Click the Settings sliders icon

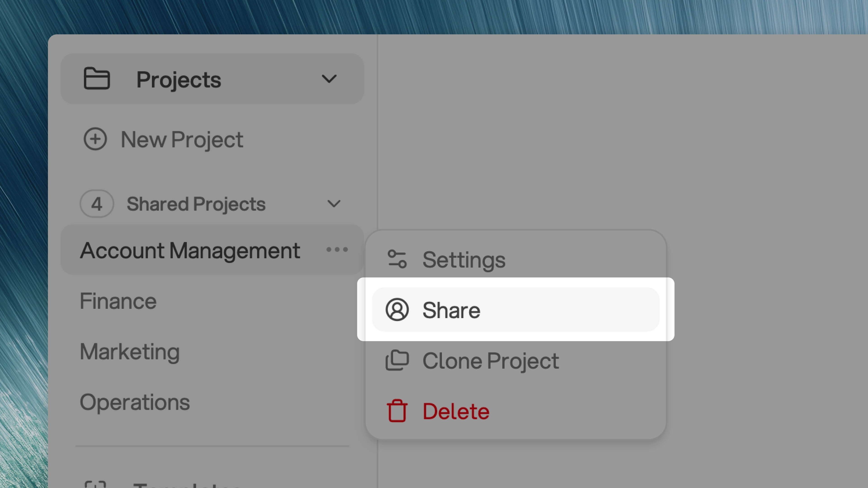point(397,259)
